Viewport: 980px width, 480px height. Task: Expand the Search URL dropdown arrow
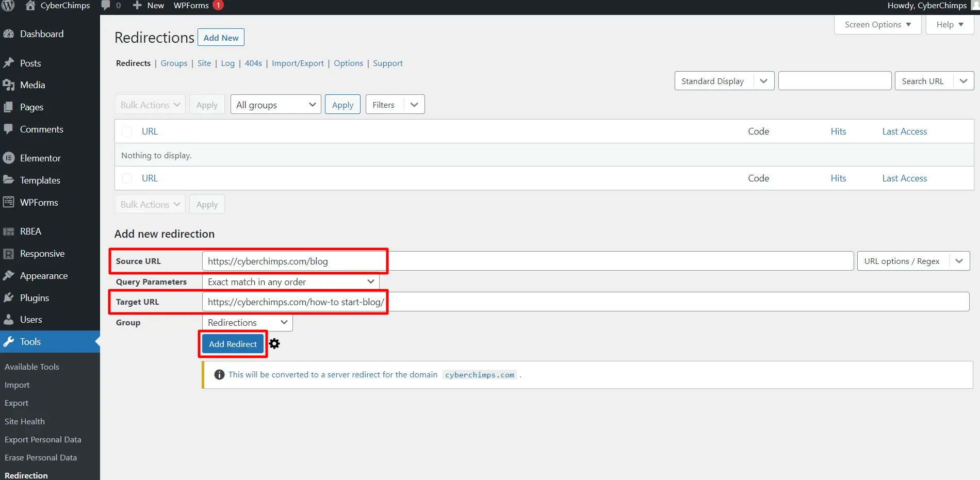pyautogui.click(x=963, y=81)
